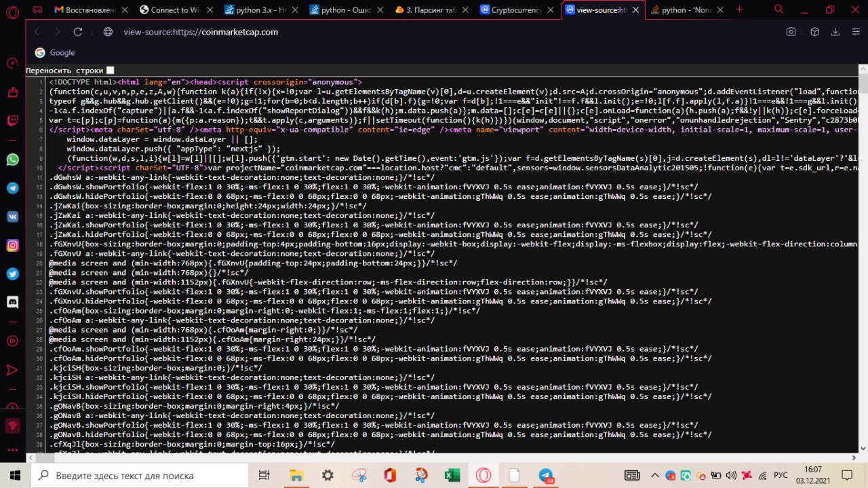Open the GX Corner gamepad icon

pyautogui.click(x=38, y=10)
